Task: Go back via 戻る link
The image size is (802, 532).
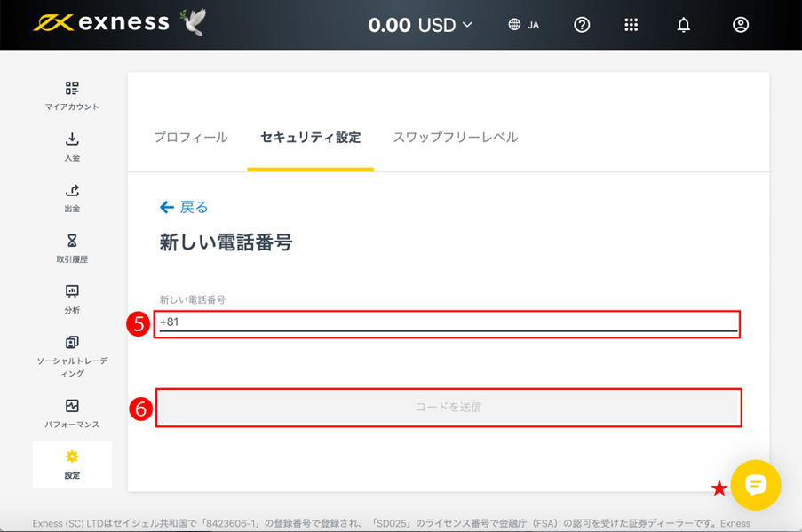Action: [184, 207]
